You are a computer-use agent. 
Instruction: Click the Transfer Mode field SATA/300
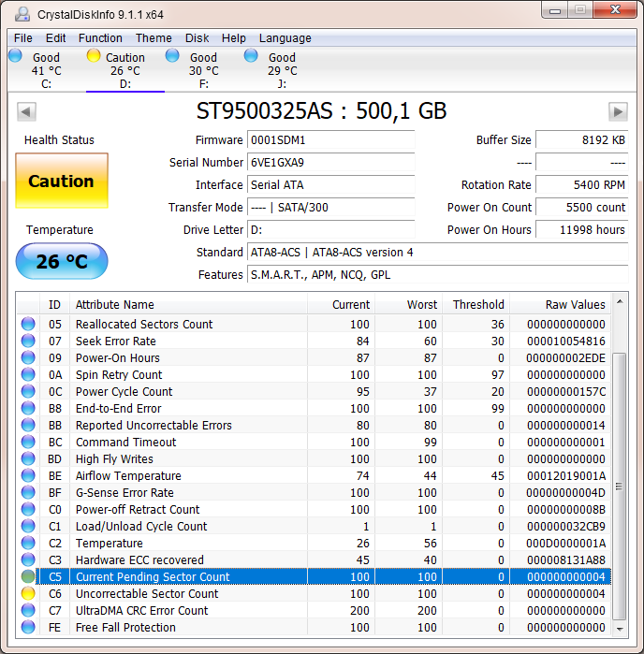point(331,208)
